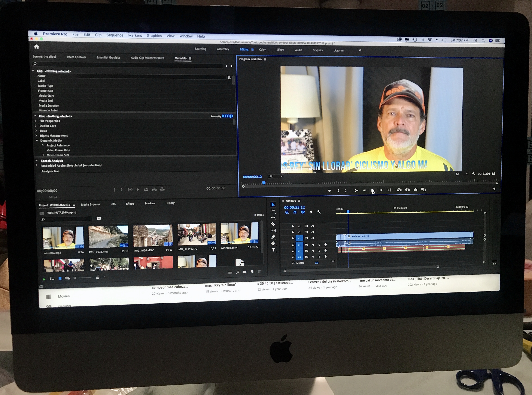Screen dimensions: 532x395
Task: Switch to the Media Browser tab
Action: click(x=90, y=204)
